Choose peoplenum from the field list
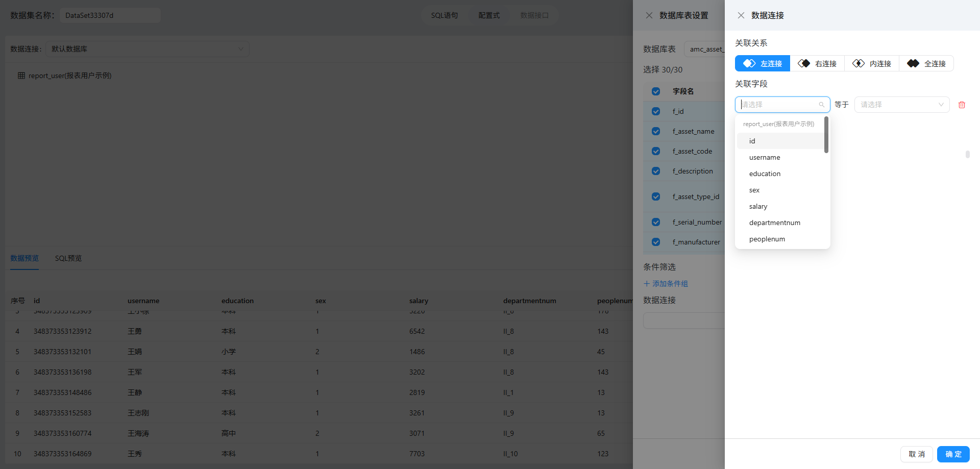The image size is (980, 469). (x=780, y=239)
